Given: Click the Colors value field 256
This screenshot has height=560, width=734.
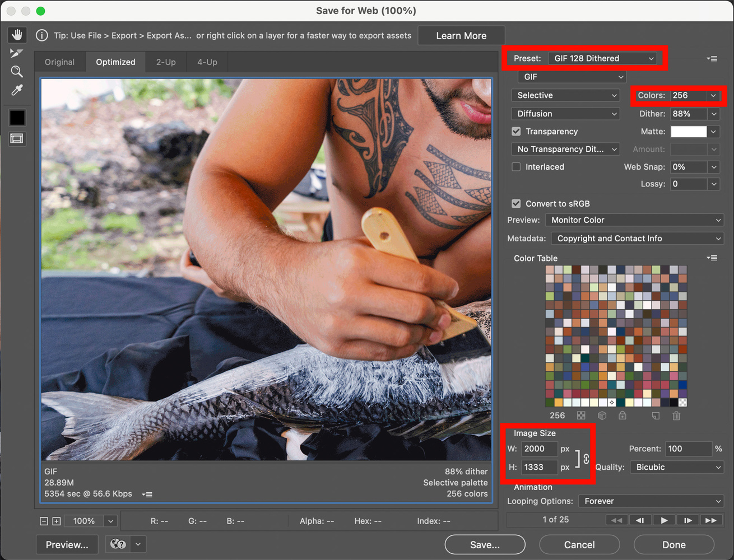Looking at the screenshot, I should pyautogui.click(x=689, y=96).
